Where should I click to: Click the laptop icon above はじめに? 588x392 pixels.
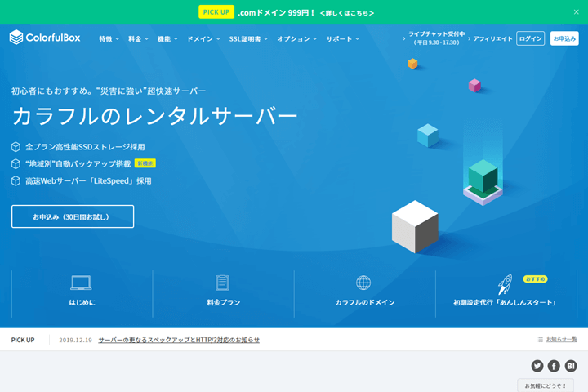click(81, 283)
